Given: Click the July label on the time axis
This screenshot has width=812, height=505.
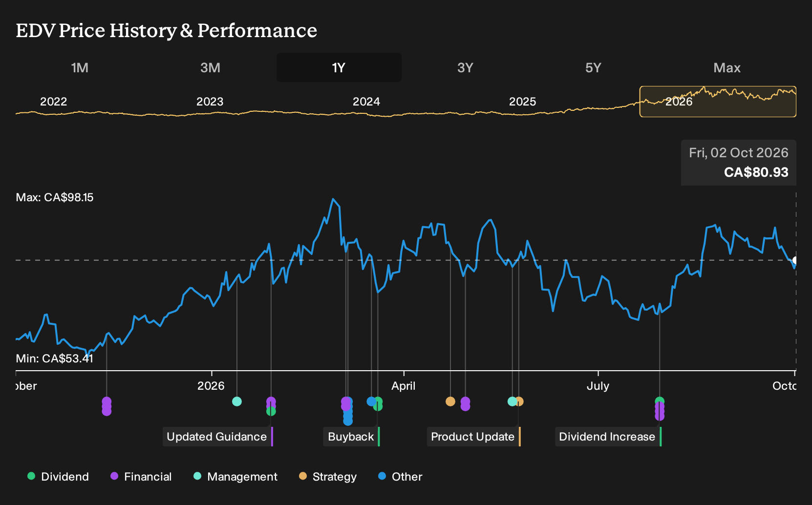Looking at the screenshot, I should point(598,386).
